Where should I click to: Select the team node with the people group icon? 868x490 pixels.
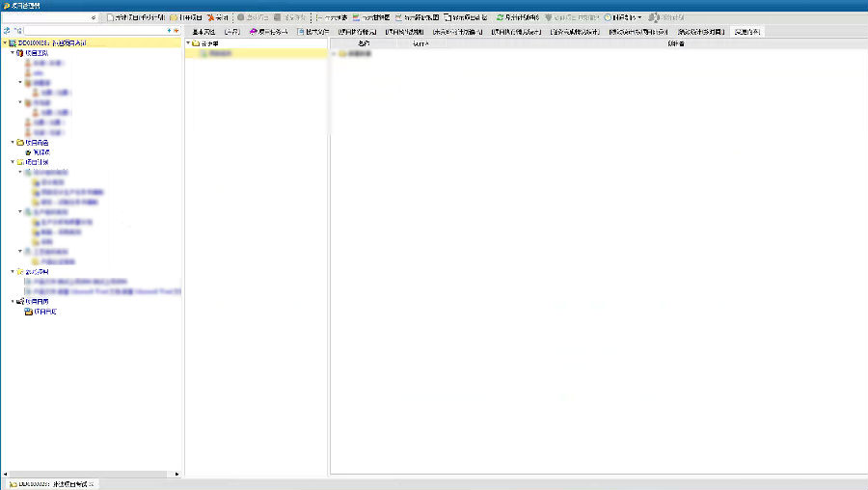point(32,53)
